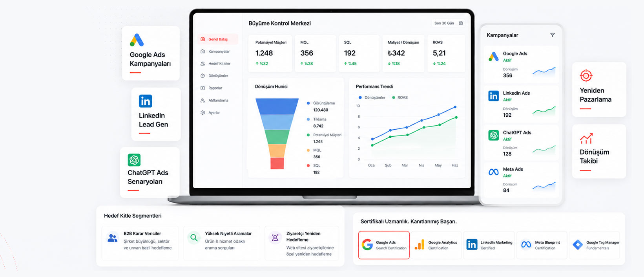Select the Google Ads Search Certification badge
The width and height of the screenshot is (644, 277).
384,245
